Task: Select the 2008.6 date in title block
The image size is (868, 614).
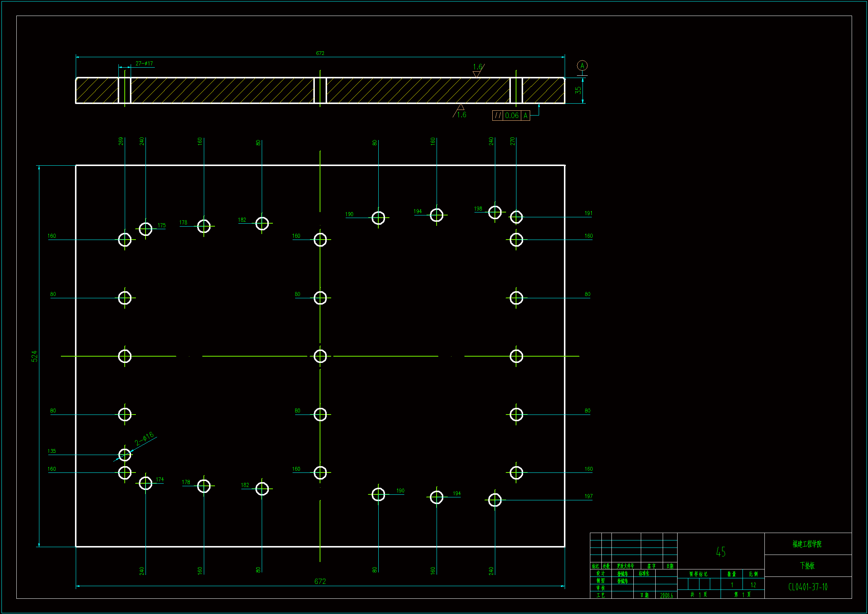Action: pyautogui.click(x=666, y=595)
